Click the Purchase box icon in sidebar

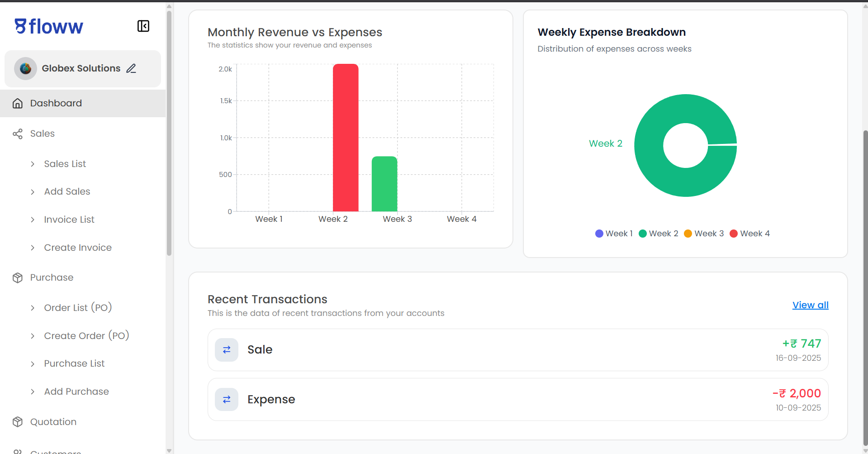coord(18,278)
